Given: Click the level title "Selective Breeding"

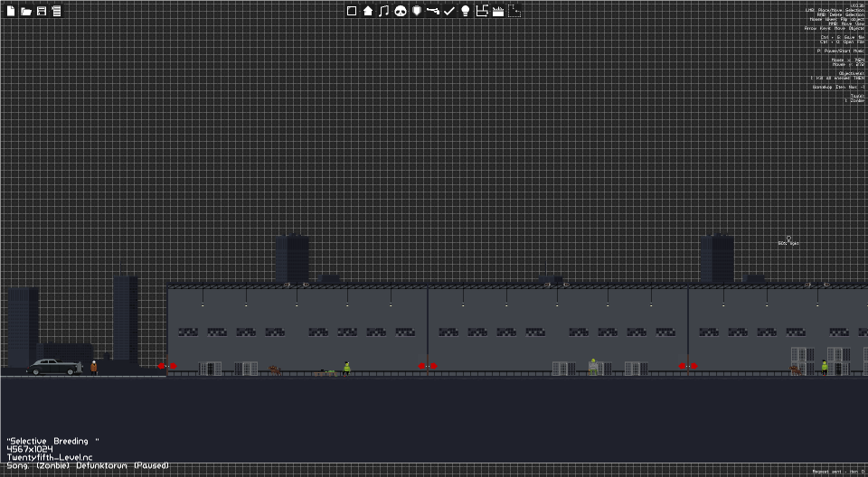Looking at the screenshot, I should (53, 441).
